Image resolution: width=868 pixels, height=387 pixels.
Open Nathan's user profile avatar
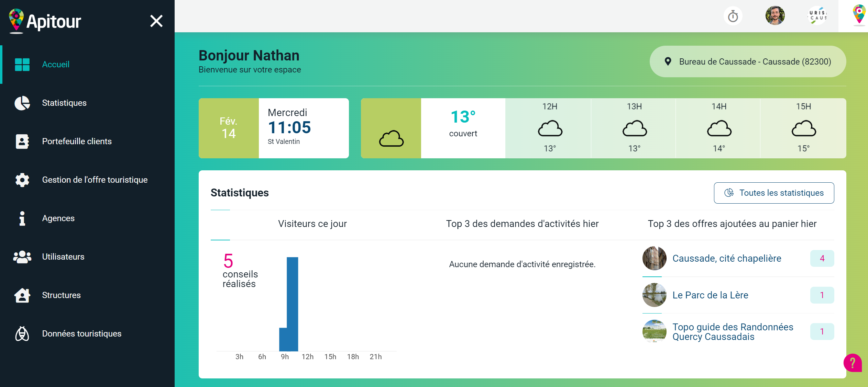click(775, 16)
